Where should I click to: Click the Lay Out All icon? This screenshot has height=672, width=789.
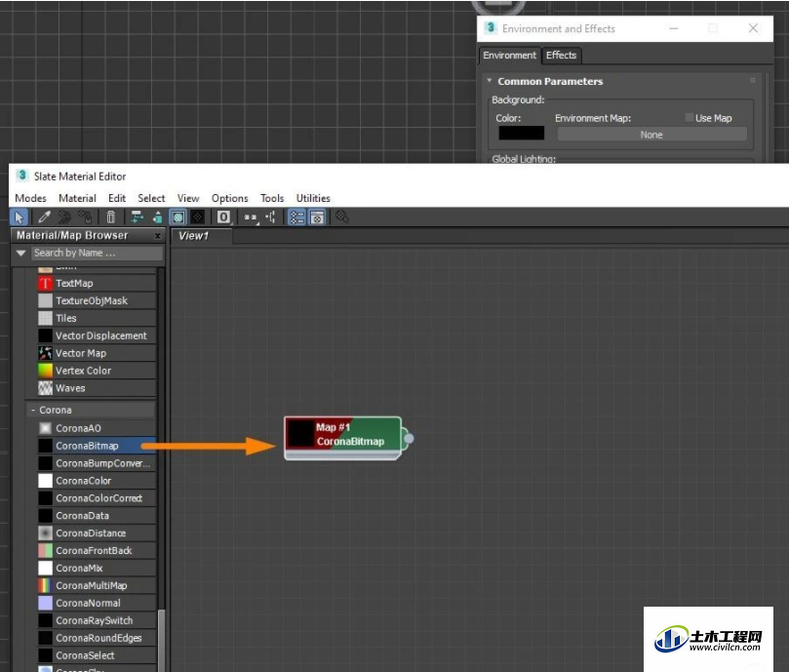(250, 217)
